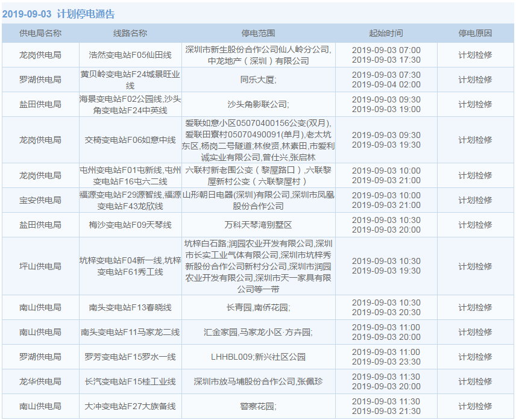Select the 黄贝岭变电站F24城景旺业线 cell
Image resolution: width=516 pixels, height=420 pixels.
click(130, 80)
